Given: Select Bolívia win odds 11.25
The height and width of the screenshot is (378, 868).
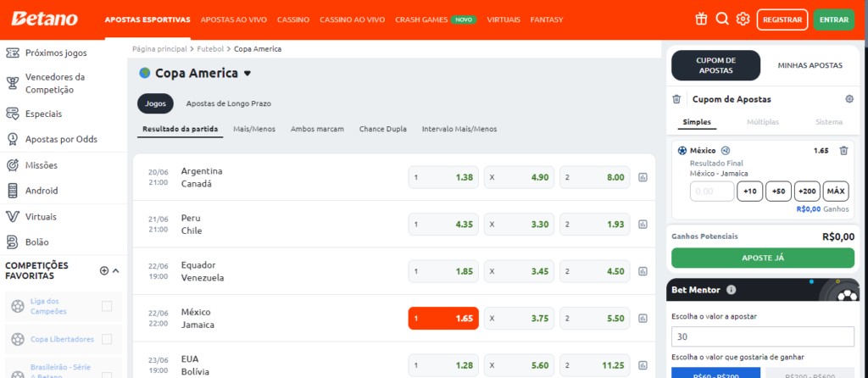Looking at the screenshot, I should (x=595, y=365).
